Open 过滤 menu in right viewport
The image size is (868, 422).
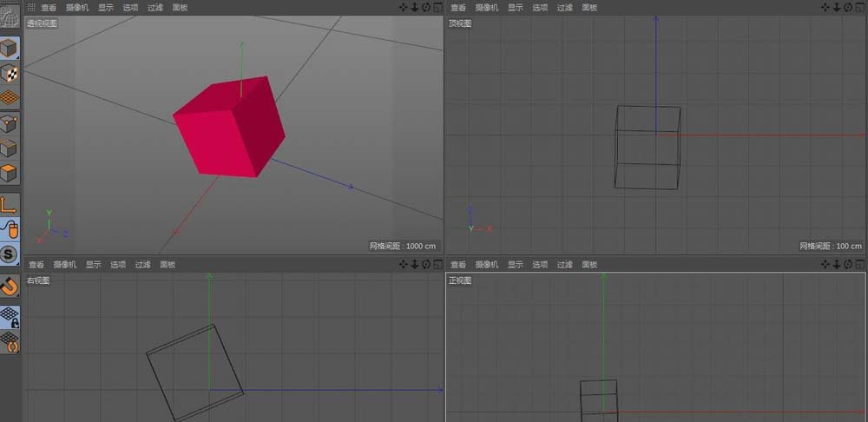point(143,264)
